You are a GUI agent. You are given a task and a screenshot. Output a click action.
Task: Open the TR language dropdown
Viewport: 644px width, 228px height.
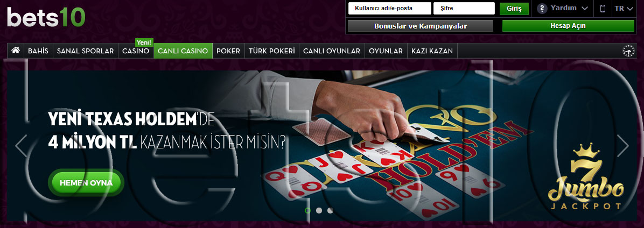624,8
